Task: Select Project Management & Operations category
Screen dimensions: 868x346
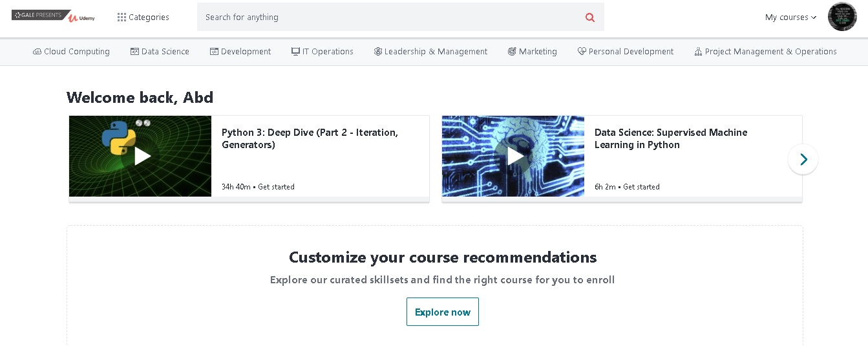Action: pos(770,52)
